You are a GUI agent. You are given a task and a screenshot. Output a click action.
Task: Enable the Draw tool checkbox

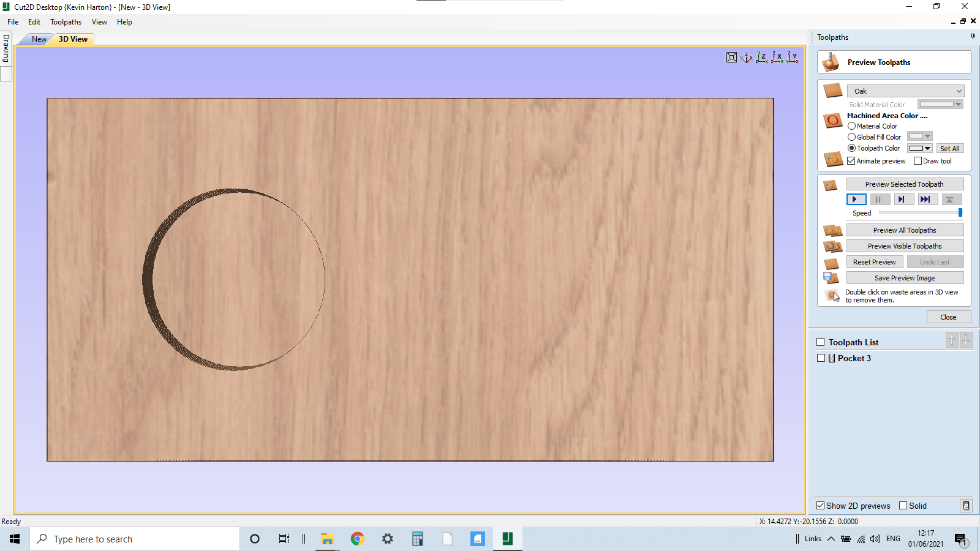point(918,160)
